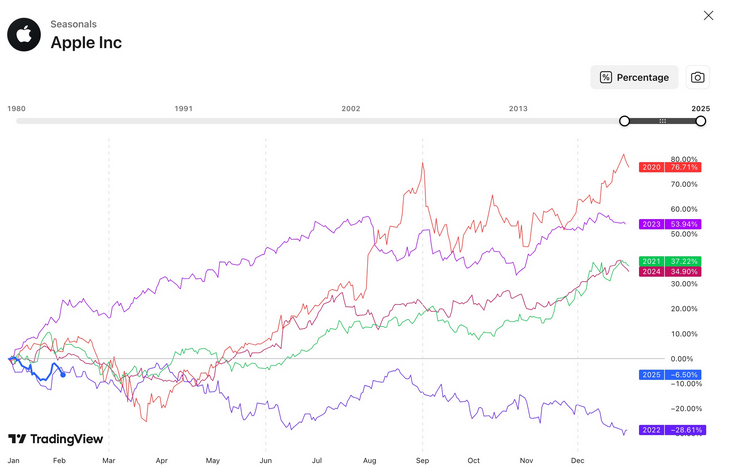Click the blue 2025 year legend tag
The width and height of the screenshot is (729, 475).
pos(651,374)
